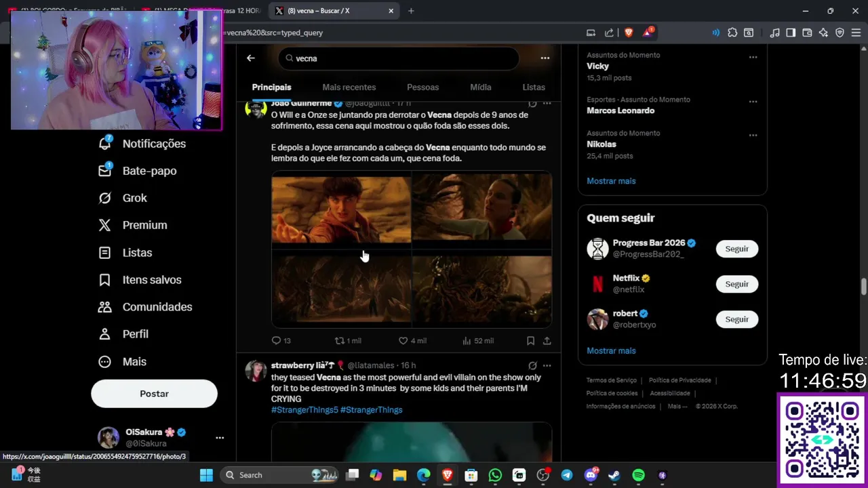The image size is (868, 488).
Task: Go to Perfil in the sidebar
Action: [124, 334]
